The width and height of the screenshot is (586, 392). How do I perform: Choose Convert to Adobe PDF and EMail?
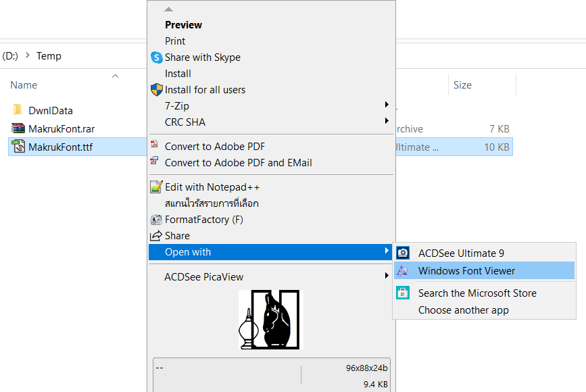click(216, 162)
